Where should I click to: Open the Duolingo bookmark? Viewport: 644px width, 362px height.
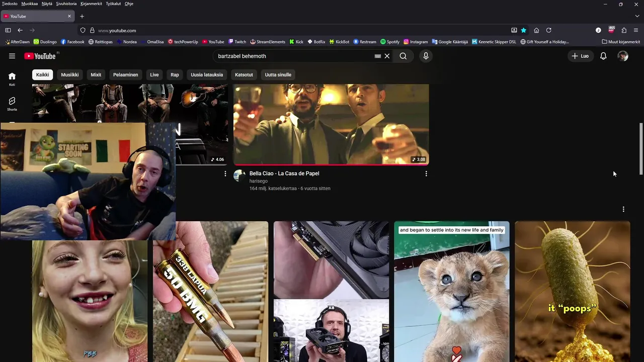point(45,42)
